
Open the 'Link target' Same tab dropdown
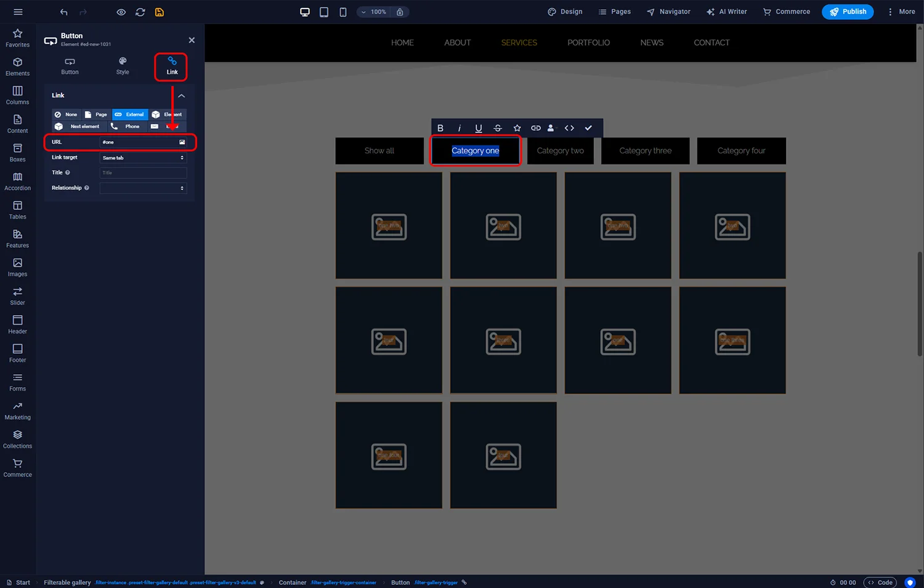pyautogui.click(x=143, y=157)
